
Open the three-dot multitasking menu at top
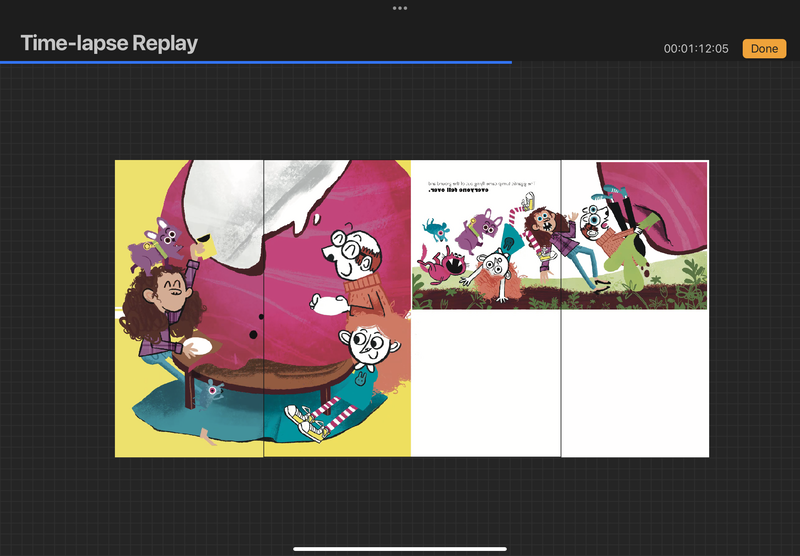(400, 8)
